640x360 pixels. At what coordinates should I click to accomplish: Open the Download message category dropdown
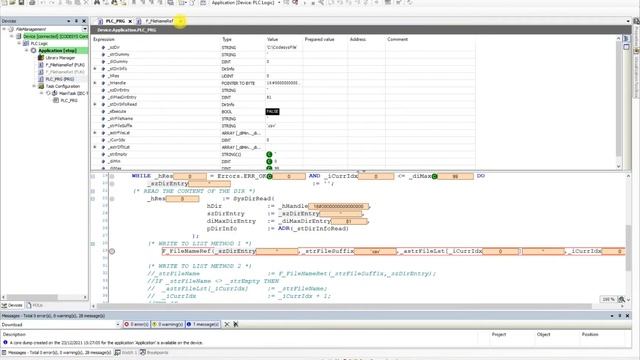click(118, 324)
